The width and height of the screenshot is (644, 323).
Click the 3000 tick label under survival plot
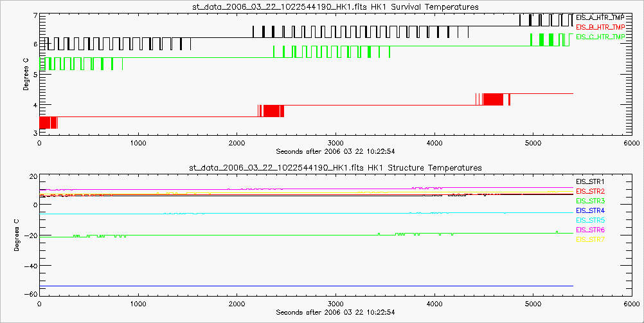point(335,143)
